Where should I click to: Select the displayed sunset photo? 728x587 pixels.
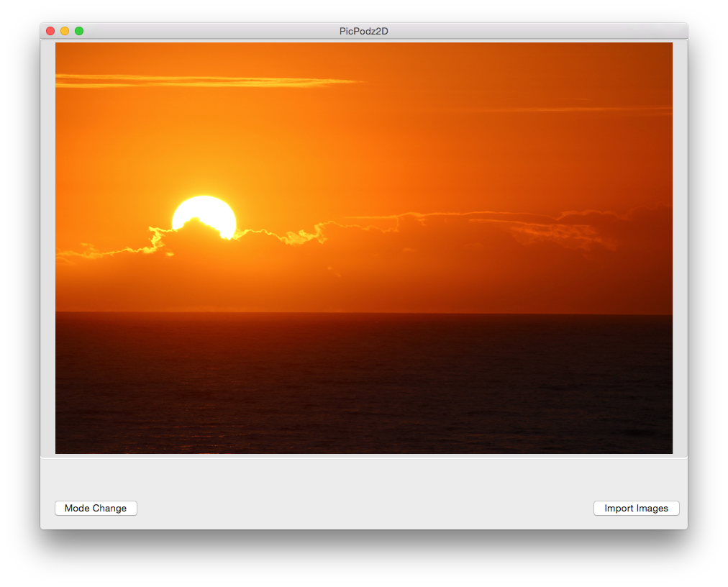click(x=363, y=248)
